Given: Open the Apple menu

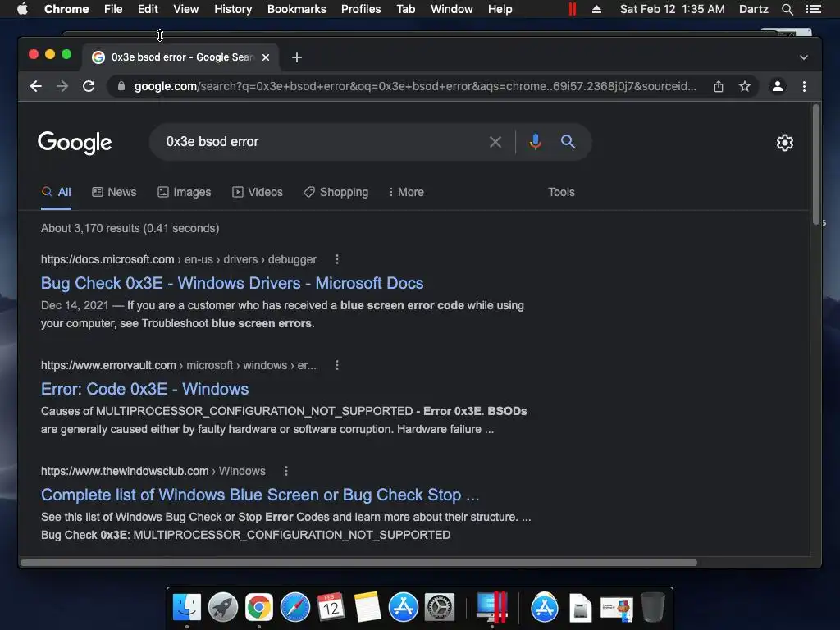Looking at the screenshot, I should coord(22,9).
